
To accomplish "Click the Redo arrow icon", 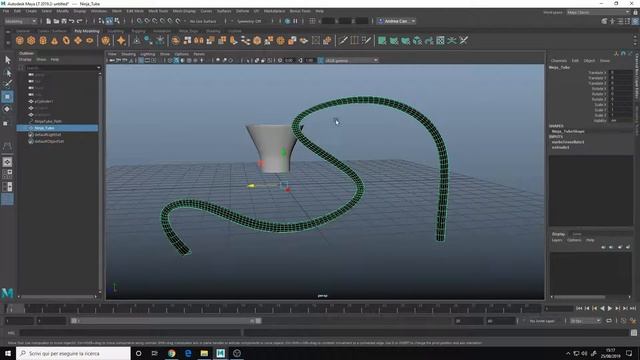I will coord(80,21).
